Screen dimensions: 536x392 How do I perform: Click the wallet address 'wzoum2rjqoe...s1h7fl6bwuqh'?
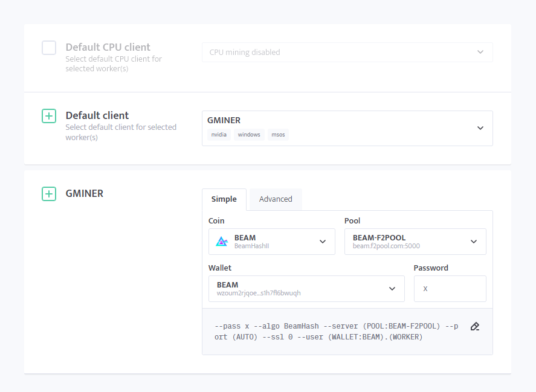tap(259, 293)
